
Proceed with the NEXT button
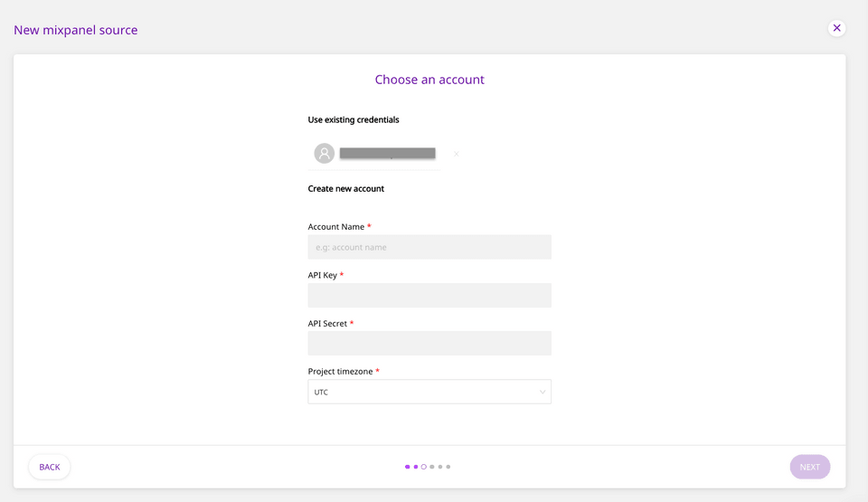coord(810,467)
